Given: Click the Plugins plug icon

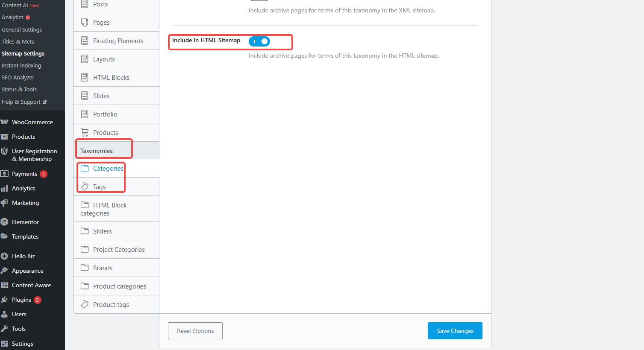Looking at the screenshot, I should click(x=5, y=300).
